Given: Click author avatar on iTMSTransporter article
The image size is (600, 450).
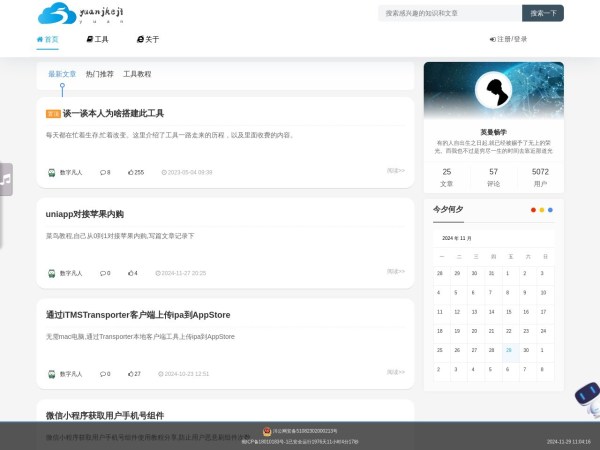Looking at the screenshot, I should pos(52,374).
